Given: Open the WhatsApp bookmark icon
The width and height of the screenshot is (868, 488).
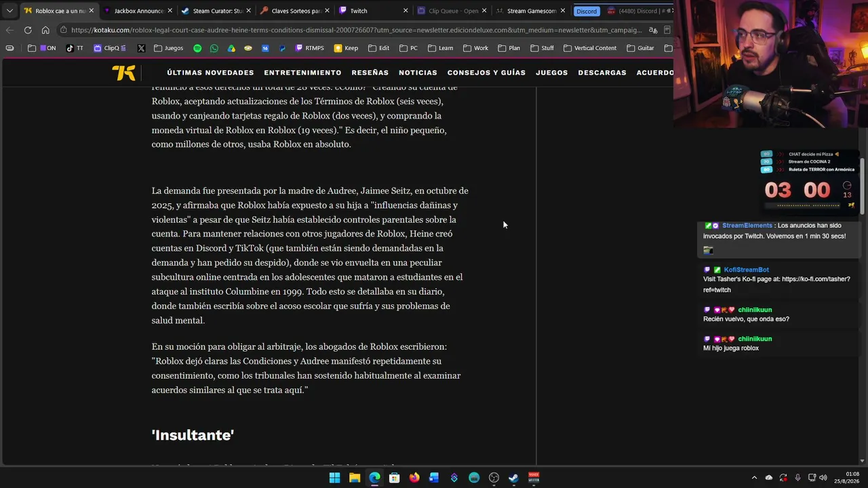Looking at the screenshot, I should (x=214, y=48).
